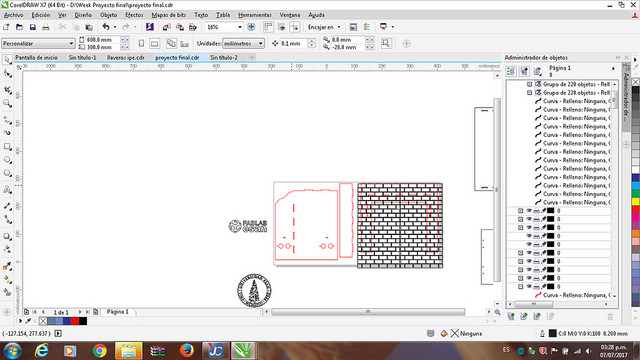Select the Shape tool
The height and width of the screenshot is (360, 640).
(x=7, y=74)
